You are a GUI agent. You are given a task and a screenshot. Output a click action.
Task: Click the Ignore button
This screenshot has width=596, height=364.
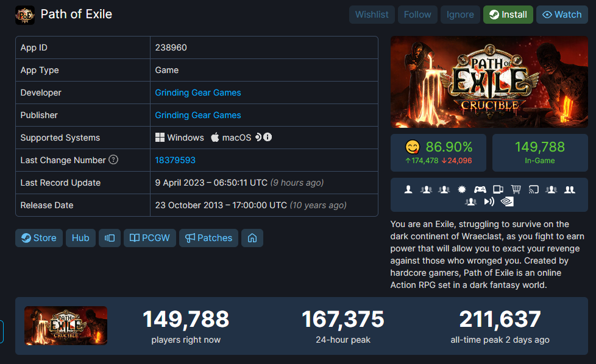pyautogui.click(x=460, y=15)
